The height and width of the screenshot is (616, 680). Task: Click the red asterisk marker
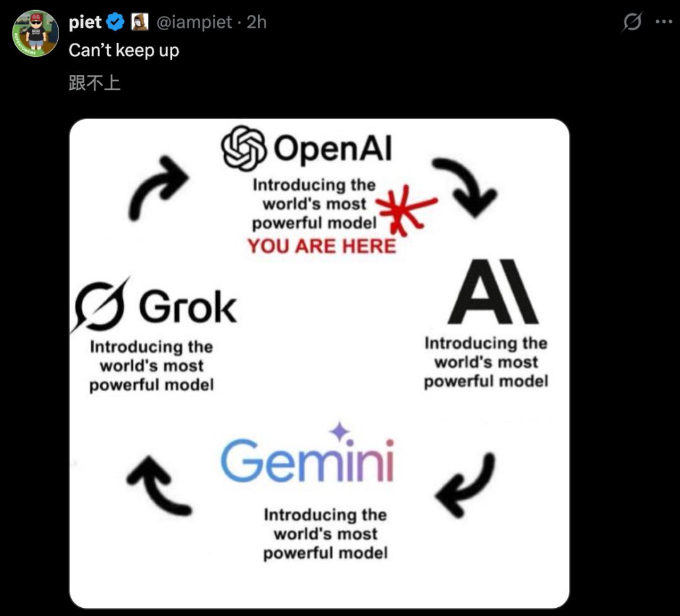pos(404,208)
